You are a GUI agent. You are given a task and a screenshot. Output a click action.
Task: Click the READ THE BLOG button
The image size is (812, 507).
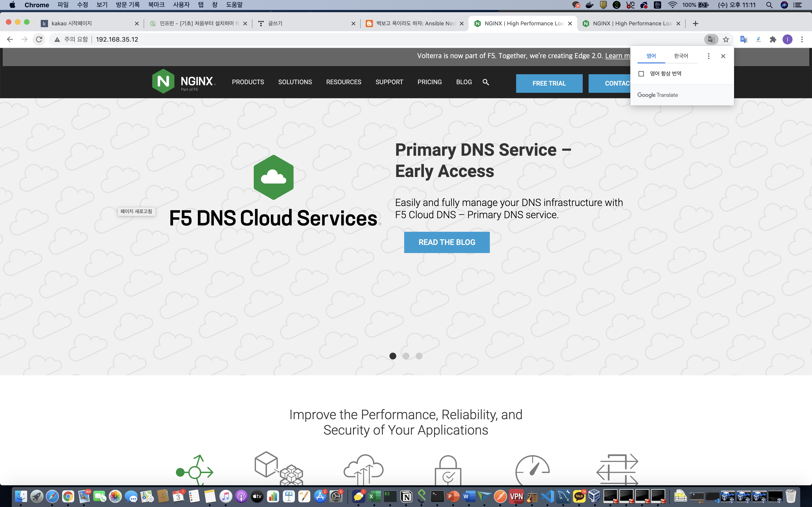pos(447,242)
